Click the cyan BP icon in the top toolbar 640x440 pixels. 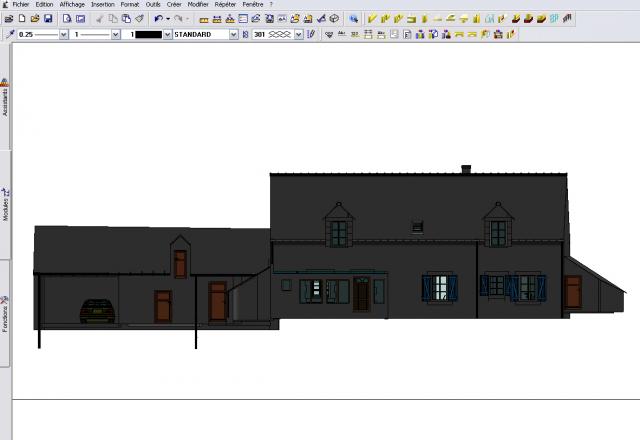554,18
